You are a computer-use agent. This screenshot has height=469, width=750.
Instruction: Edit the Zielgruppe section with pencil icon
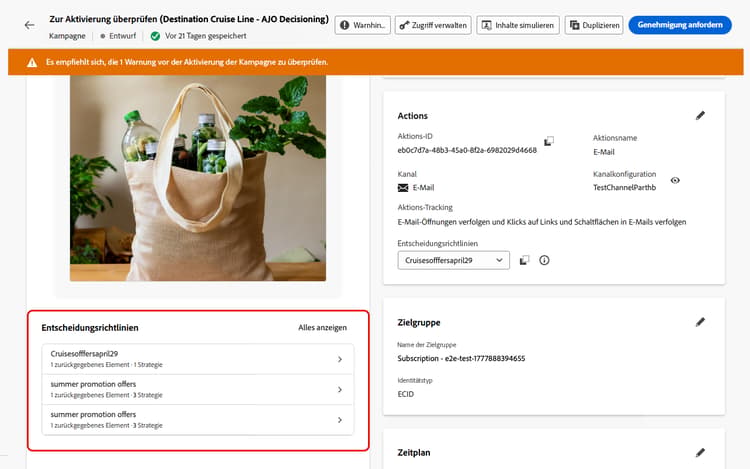coord(700,322)
